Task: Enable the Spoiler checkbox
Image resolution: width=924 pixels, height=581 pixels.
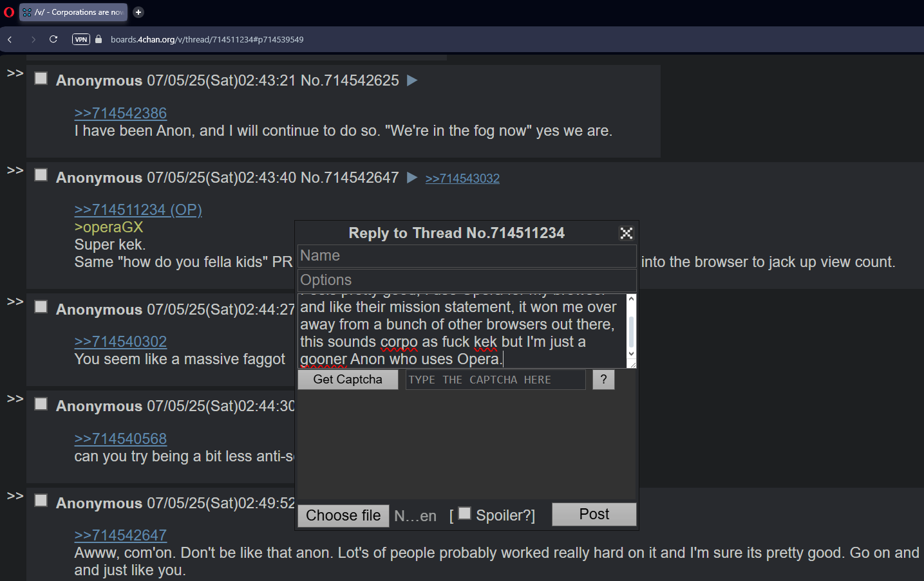Action: point(464,513)
